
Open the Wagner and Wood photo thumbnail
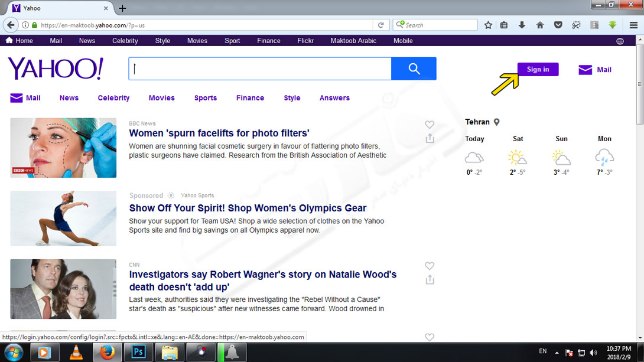tap(63, 289)
